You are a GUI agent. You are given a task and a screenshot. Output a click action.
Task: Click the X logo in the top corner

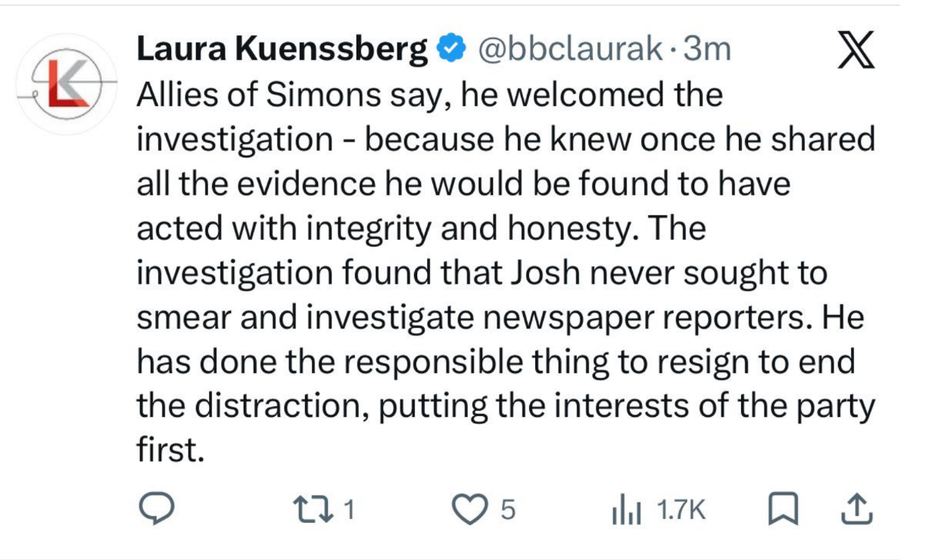click(x=857, y=51)
